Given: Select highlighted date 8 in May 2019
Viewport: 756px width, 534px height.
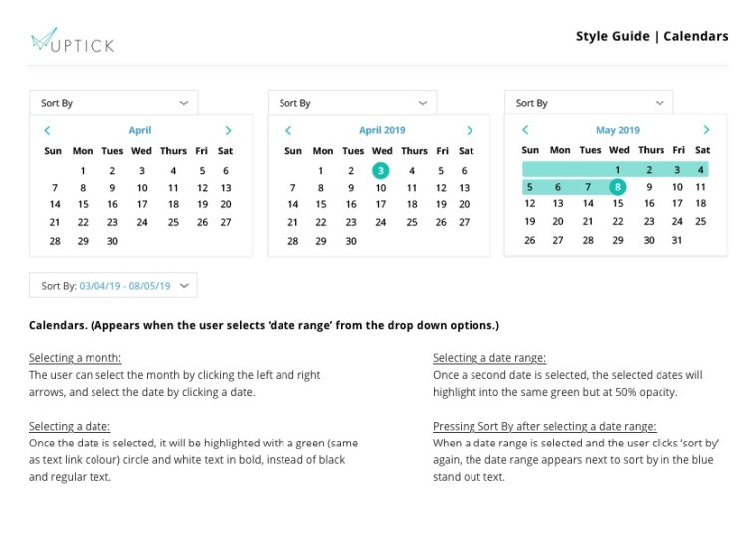Looking at the screenshot, I should pos(618,187).
